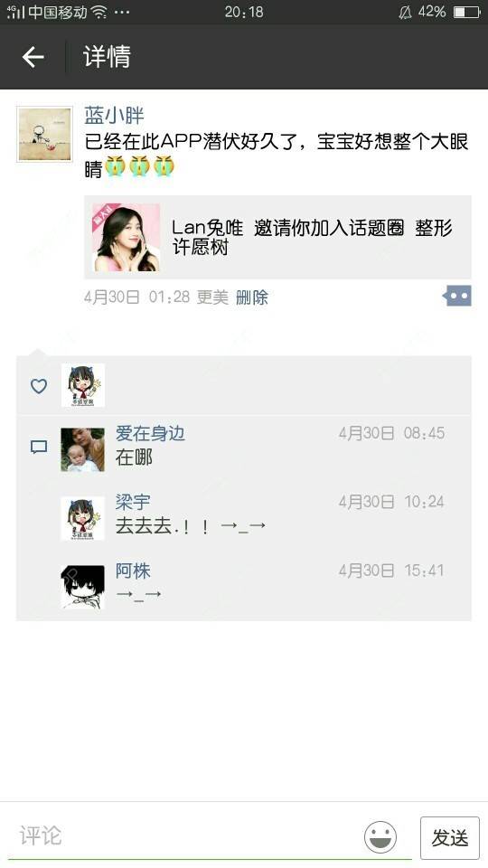The width and height of the screenshot is (488, 868).
Task: Tap the 梁宇 commenter name
Action: coord(133,502)
